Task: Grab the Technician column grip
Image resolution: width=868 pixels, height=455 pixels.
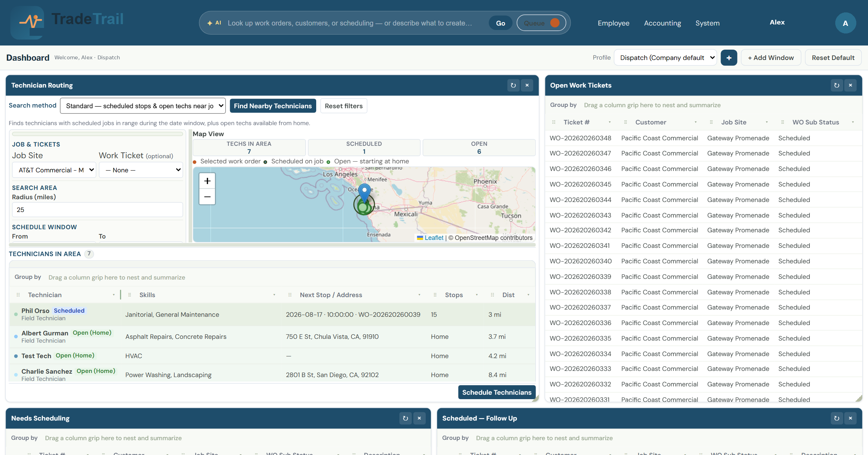Action: 18,295
